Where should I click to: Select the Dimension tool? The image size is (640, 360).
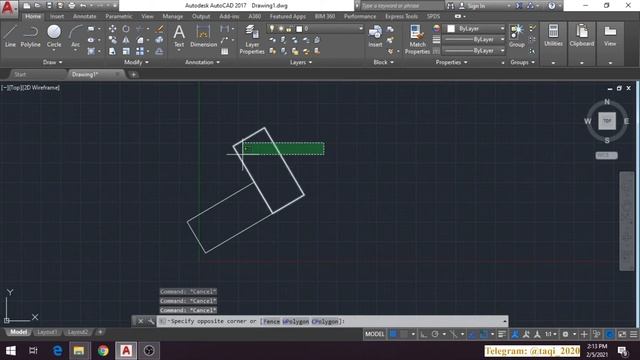click(x=203, y=36)
